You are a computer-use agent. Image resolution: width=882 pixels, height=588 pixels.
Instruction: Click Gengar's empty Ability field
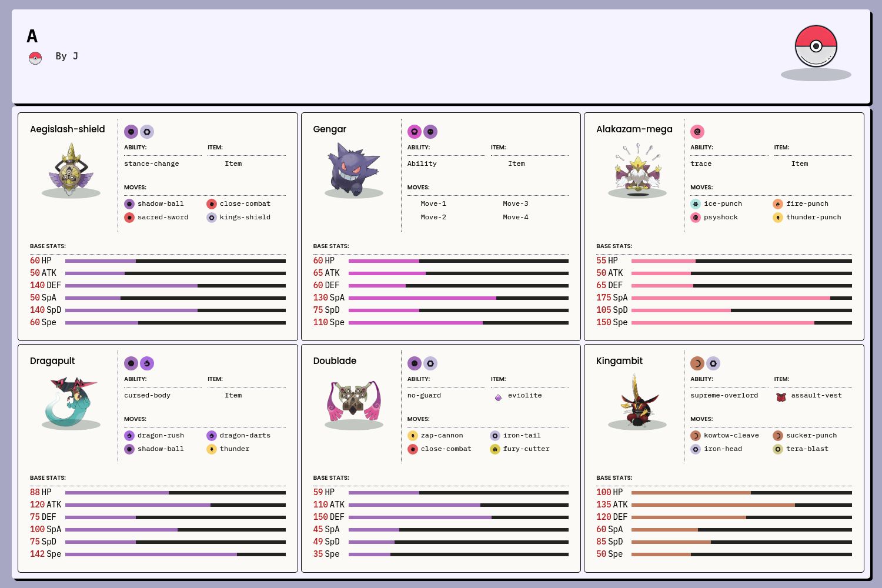[x=422, y=164]
